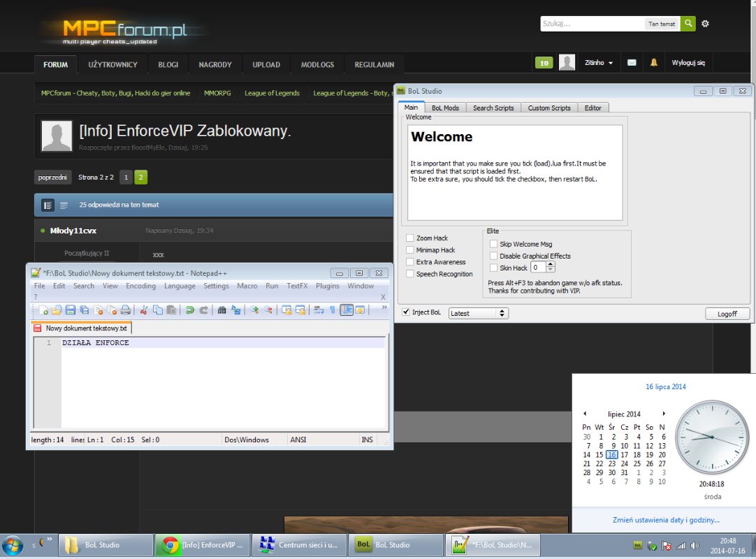Viewport: 756px width, 559px height.
Task: Open the Encoding menu in Notepad++
Action: pos(140,286)
